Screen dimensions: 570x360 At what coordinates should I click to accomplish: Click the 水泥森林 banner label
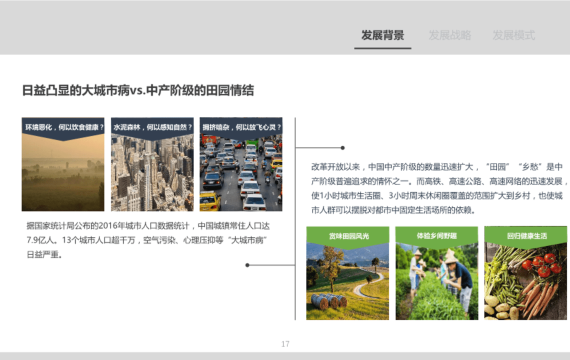coord(152,127)
